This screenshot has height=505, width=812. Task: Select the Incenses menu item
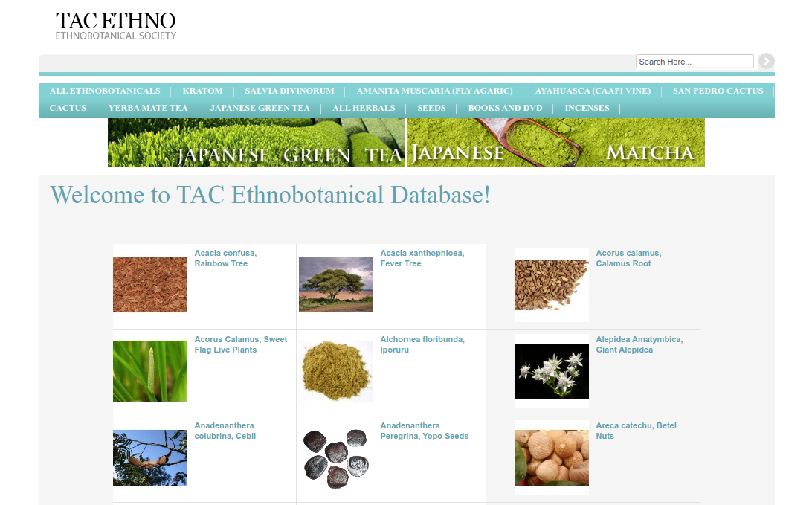tap(587, 108)
